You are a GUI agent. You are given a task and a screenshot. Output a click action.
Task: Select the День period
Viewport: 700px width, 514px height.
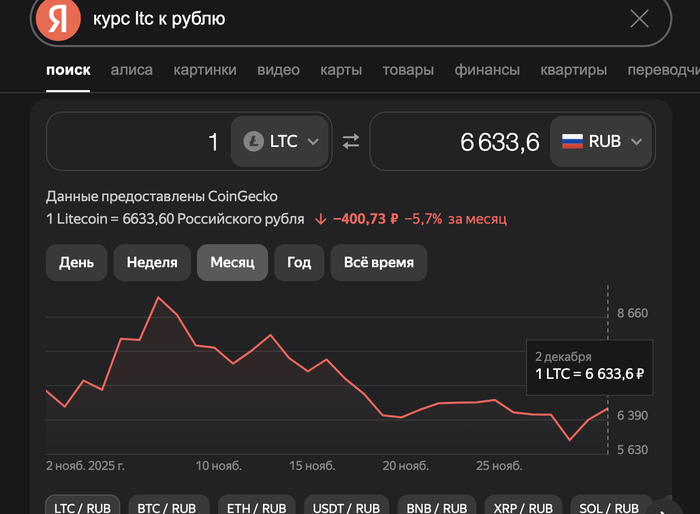tap(76, 263)
